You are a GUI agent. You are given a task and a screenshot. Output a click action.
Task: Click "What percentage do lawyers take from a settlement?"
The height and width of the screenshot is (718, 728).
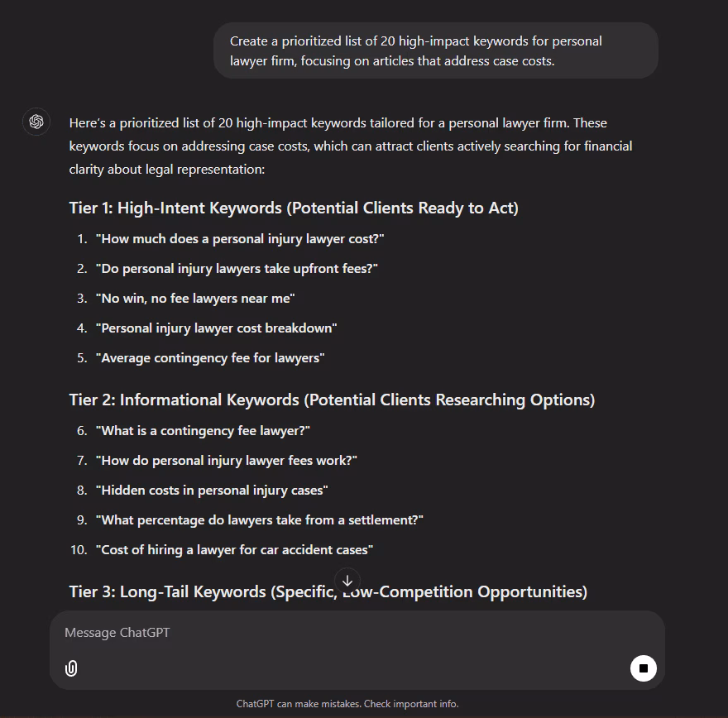pos(260,519)
